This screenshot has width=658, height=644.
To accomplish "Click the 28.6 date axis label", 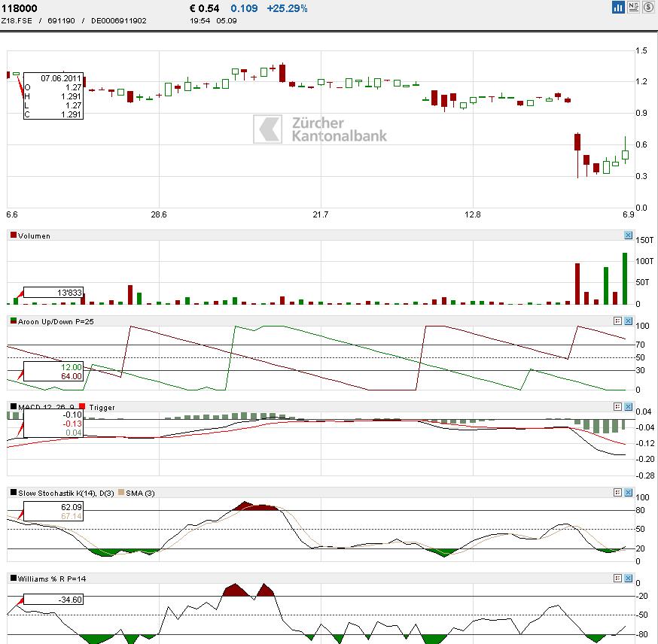I will pos(159,214).
